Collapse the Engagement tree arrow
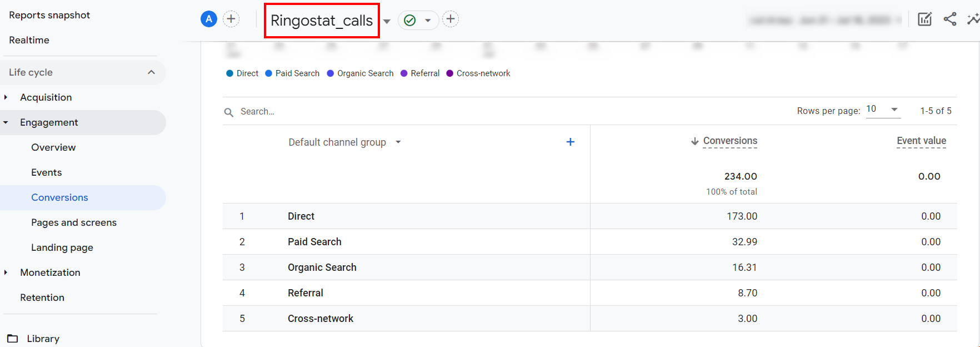 [6, 122]
